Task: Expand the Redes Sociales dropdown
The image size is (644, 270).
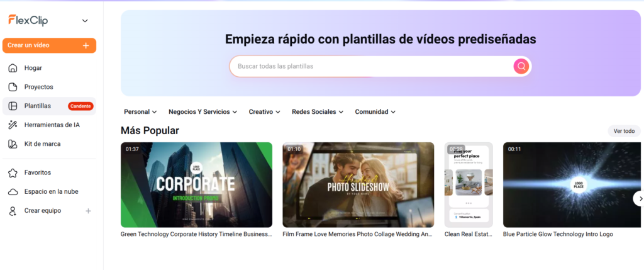Action: pyautogui.click(x=318, y=112)
